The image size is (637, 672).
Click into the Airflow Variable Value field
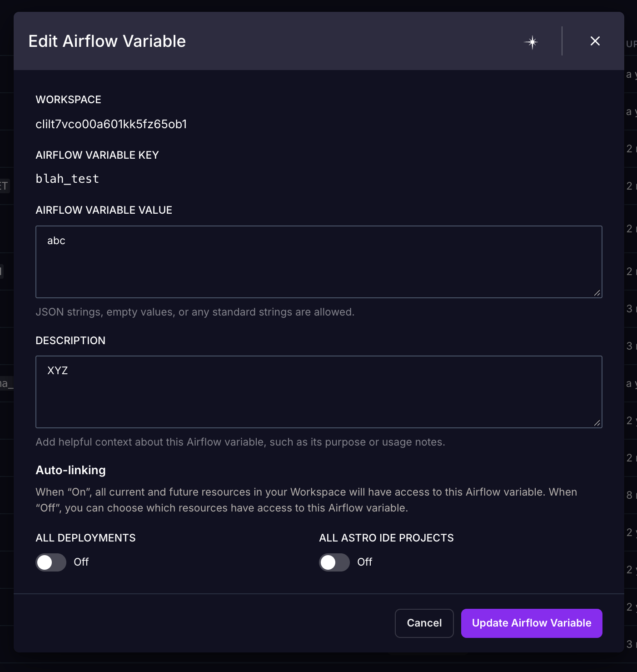tap(319, 262)
